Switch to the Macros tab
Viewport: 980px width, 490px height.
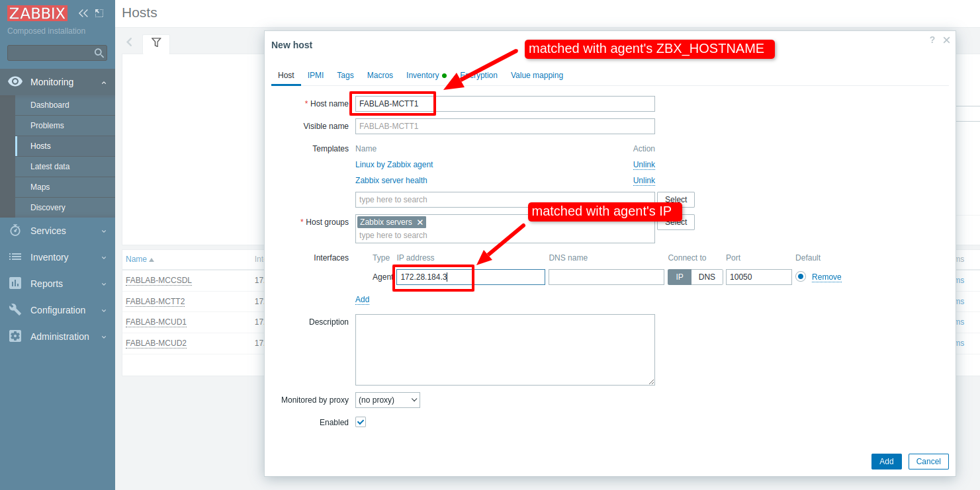coord(380,75)
